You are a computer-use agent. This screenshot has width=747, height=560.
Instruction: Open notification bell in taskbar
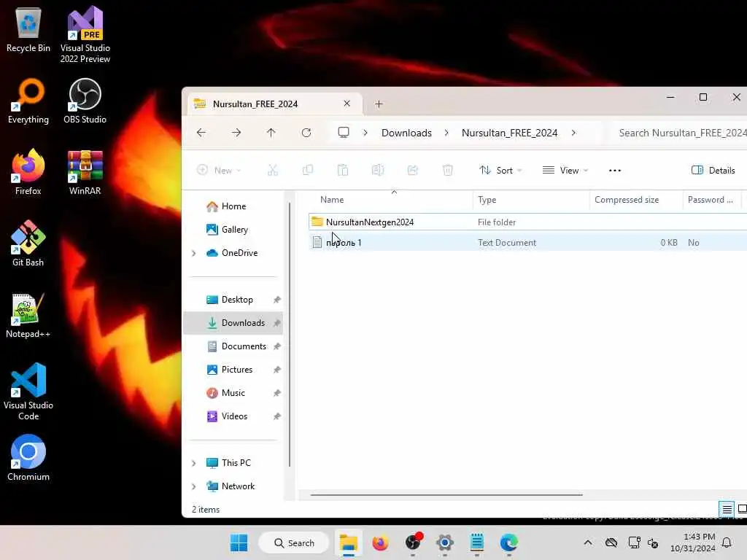727,542
